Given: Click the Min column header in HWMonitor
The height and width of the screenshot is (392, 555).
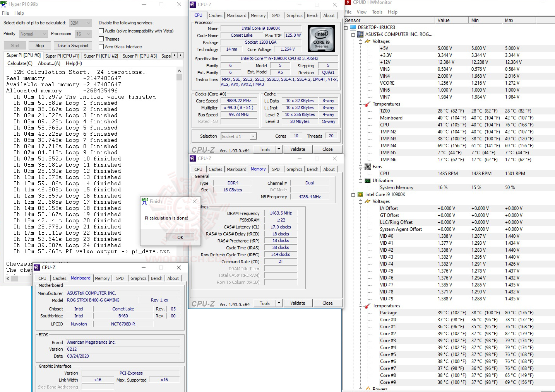Looking at the screenshot, I should [485, 20].
